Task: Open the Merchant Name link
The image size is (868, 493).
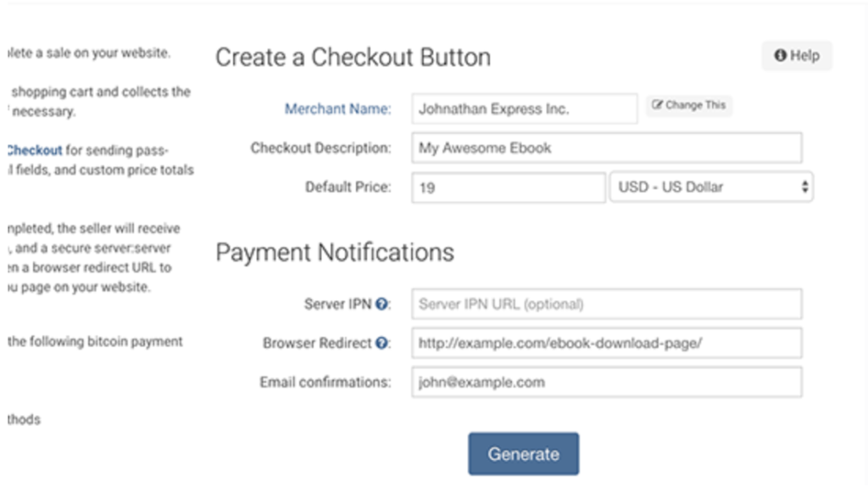Action: pos(337,109)
